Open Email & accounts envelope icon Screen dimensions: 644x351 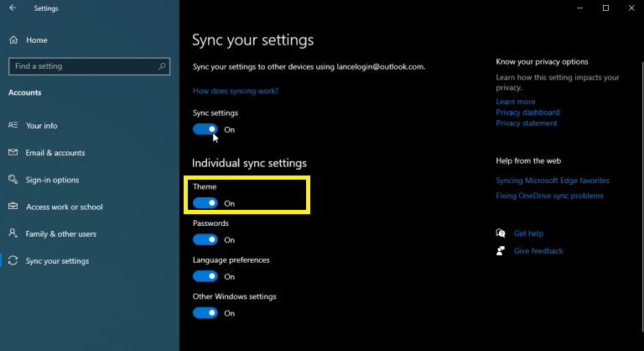(13, 152)
